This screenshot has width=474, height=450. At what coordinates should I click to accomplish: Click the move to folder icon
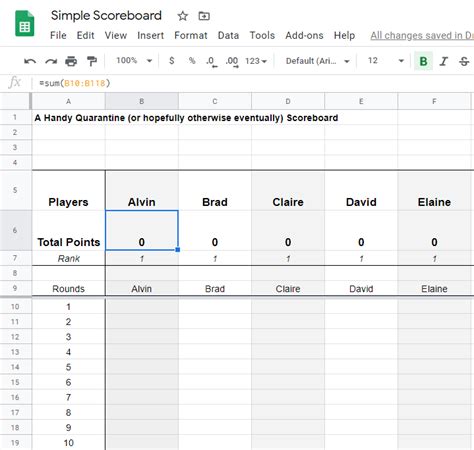pos(204,16)
